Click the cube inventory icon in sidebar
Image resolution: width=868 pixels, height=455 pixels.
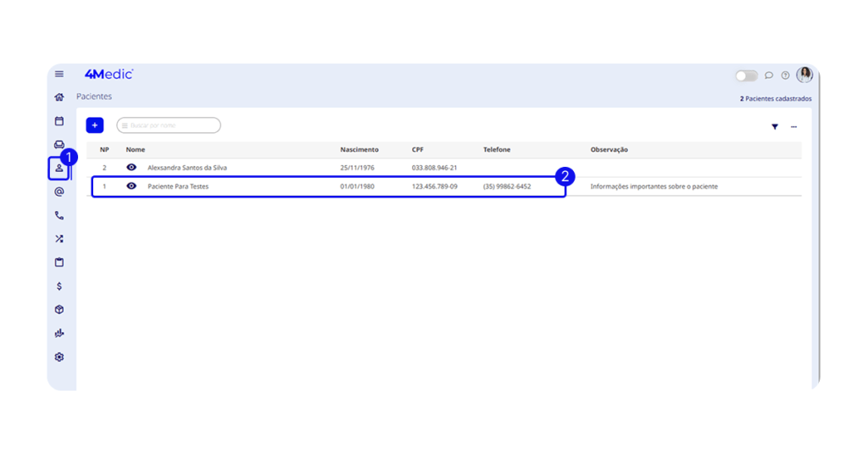click(x=59, y=309)
